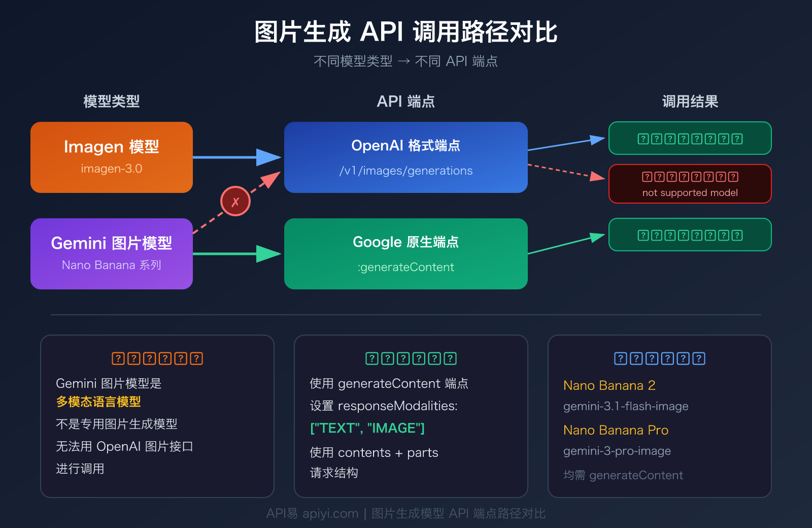Click the Nano Banana Pro label

pyautogui.click(x=616, y=430)
